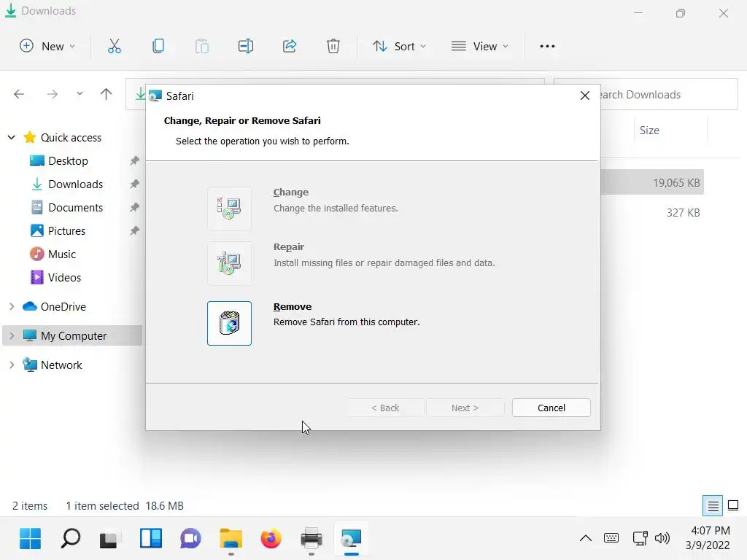Click the Rename icon in Explorer toolbar
This screenshot has width=747, height=560.
click(x=246, y=46)
